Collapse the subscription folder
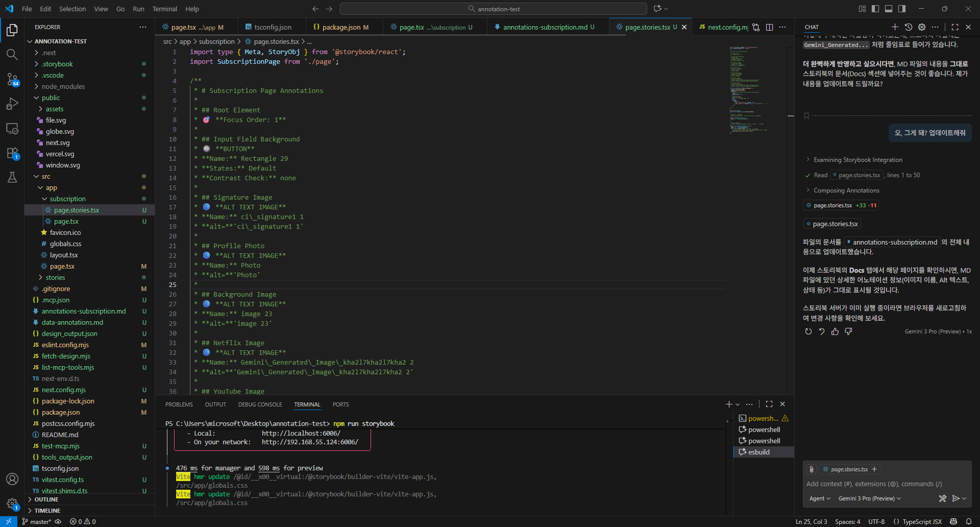 click(x=67, y=199)
